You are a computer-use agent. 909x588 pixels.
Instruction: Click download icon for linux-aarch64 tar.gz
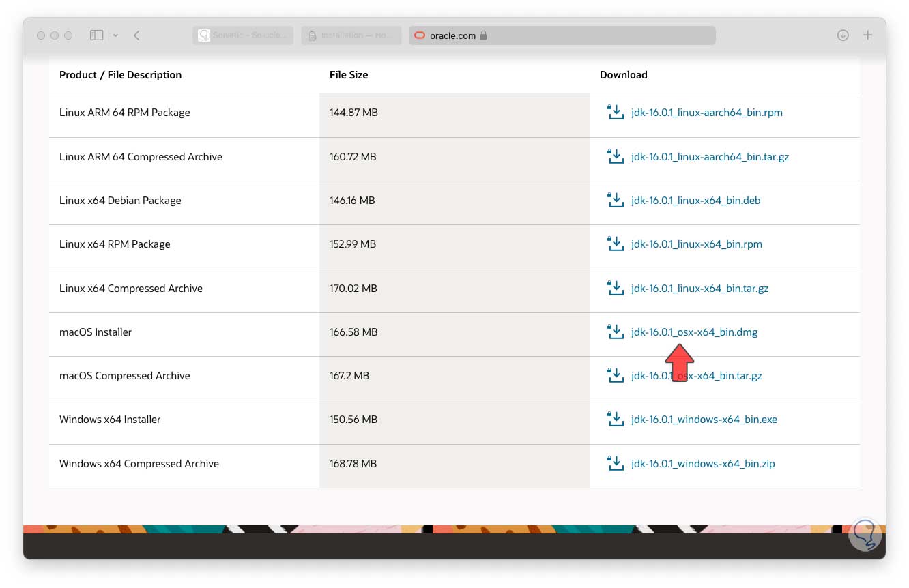coord(616,156)
